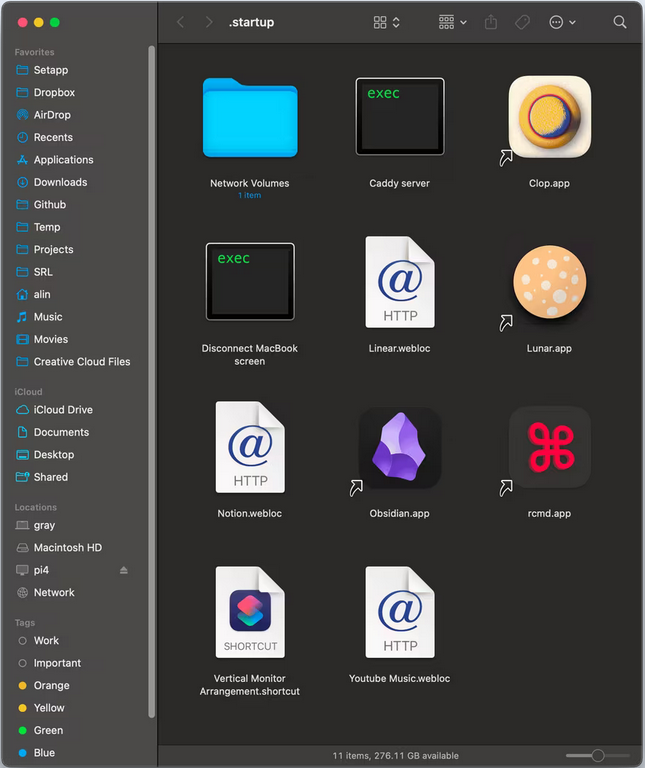Viewport: 645px width, 768px height.
Task: Select the Lunar.app moon icon
Action: coord(549,282)
